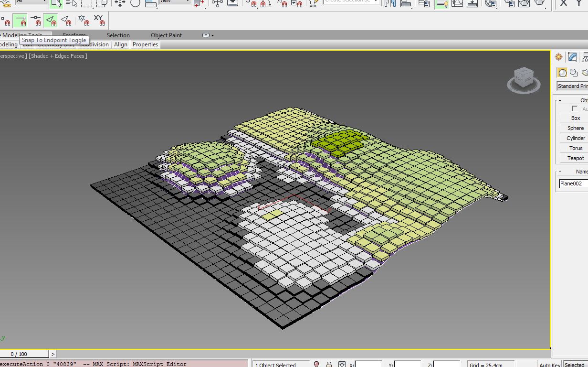Restrict transform to the X axis
This screenshot has width=588, height=367.
pos(564,3)
